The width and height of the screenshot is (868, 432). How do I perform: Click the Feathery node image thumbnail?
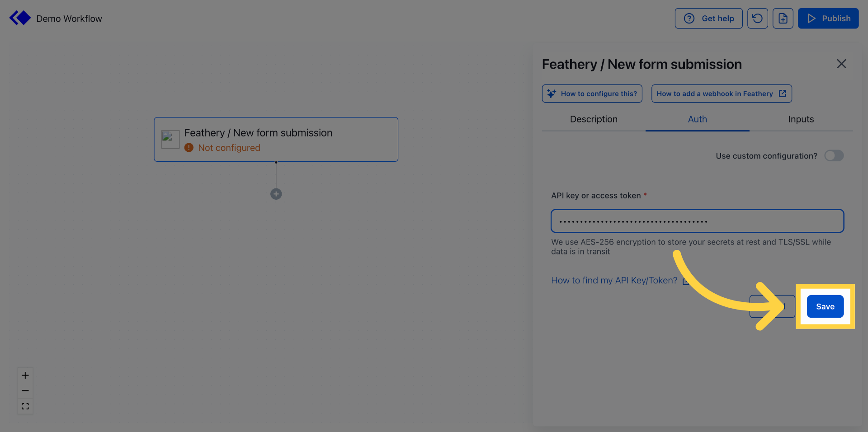[170, 139]
